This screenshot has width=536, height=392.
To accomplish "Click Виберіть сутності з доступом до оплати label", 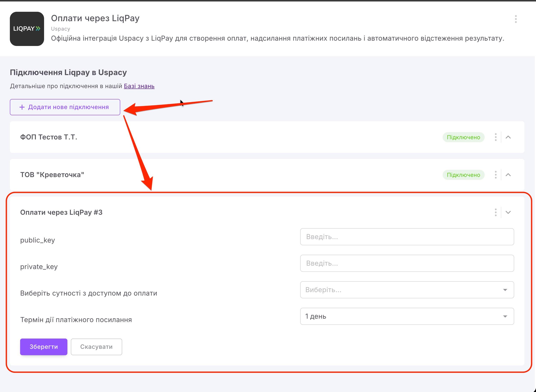I will (x=89, y=293).
